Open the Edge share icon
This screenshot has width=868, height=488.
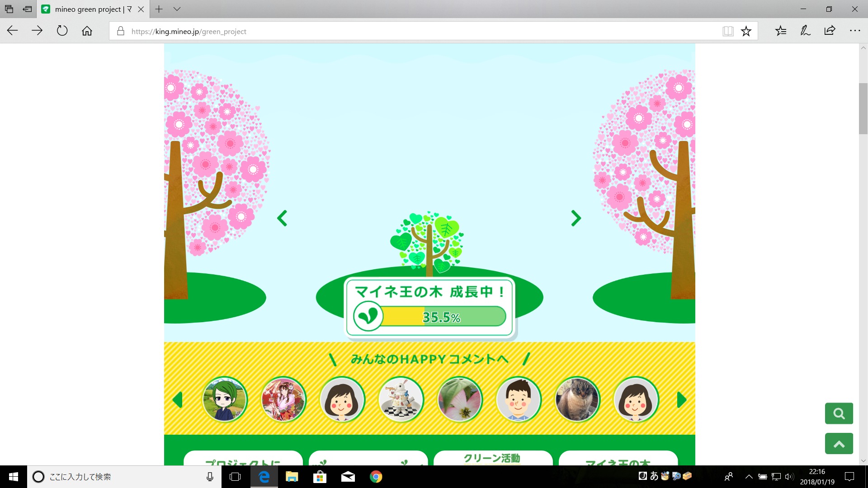point(830,31)
